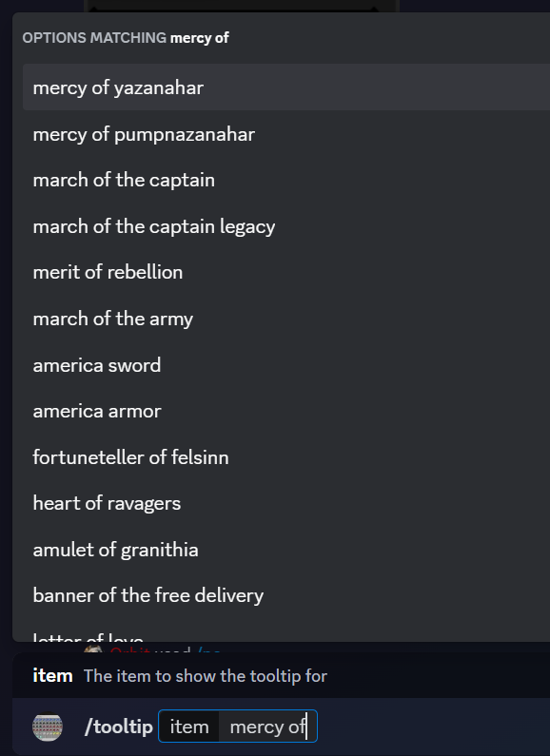The width and height of the screenshot is (550, 756).
Task: Click the 'item' description hint bar
Action: click(282, 676)
